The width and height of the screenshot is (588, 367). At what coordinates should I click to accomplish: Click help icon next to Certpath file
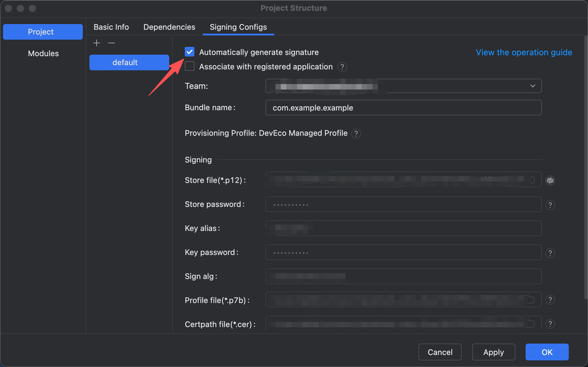[x=550, y=324]
